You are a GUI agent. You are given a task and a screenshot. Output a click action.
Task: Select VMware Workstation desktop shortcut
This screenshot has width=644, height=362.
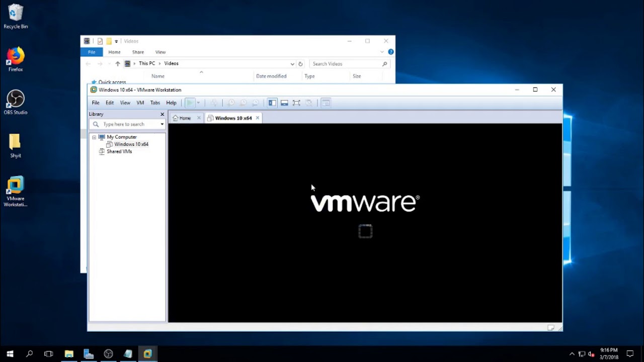tap(16, 192)
